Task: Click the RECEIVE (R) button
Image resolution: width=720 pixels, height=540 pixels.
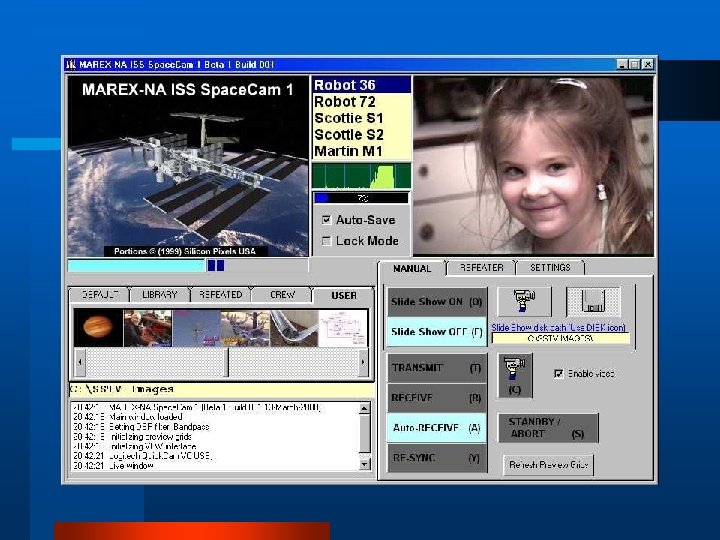Action: click(x=436, y=398)
